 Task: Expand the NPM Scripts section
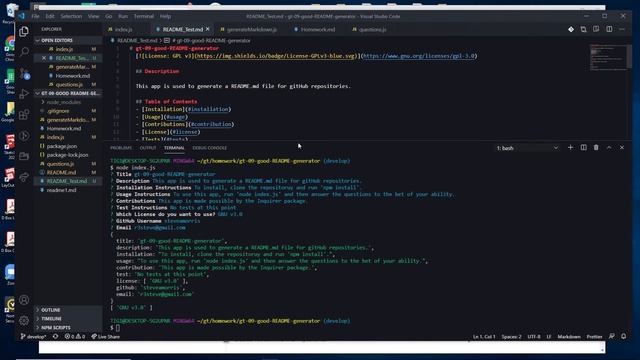(56, 328)
